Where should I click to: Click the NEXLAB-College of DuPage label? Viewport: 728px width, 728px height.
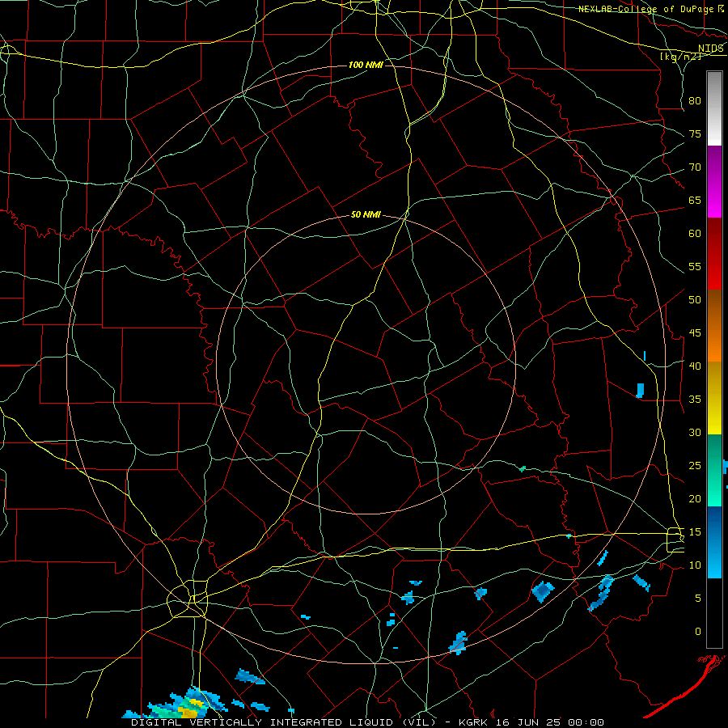[645, 9]
